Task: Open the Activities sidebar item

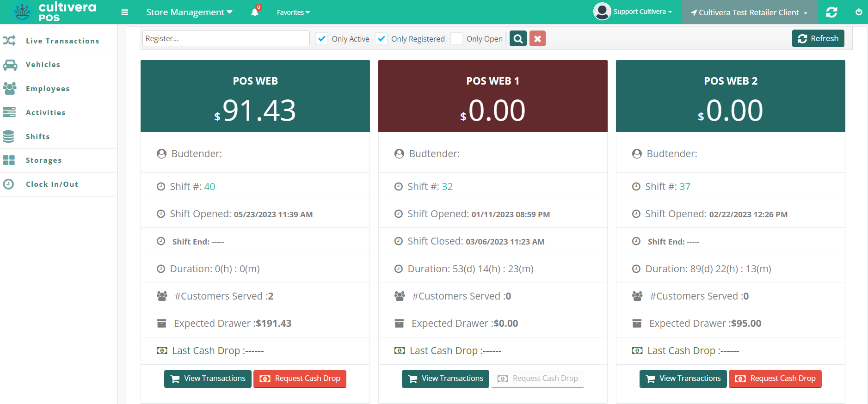Action: coord(46,112)
